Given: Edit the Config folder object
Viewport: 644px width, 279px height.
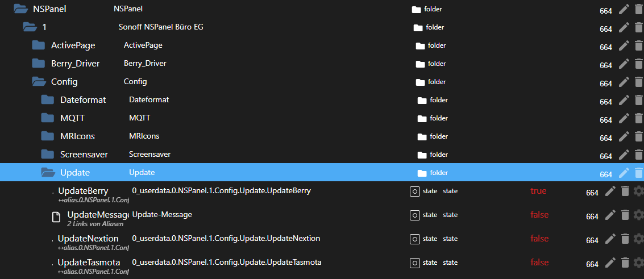Looking at the screenshot, I should click(x=624, y=82).
